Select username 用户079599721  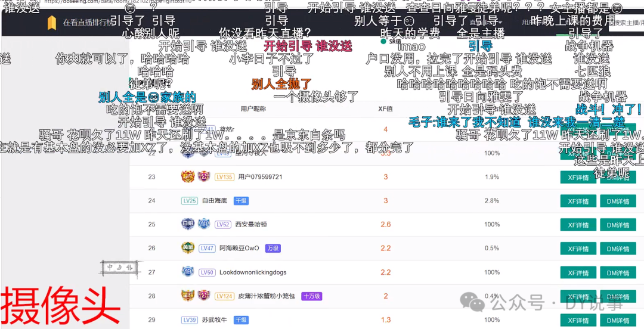pos(261,177)
